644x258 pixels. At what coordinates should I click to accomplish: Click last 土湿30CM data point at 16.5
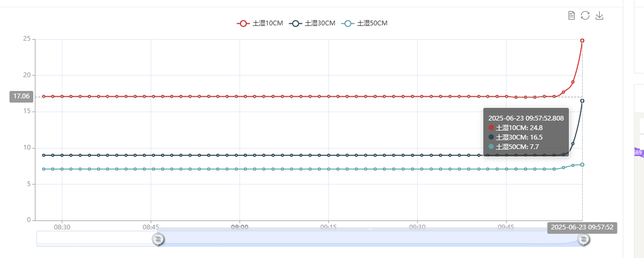click(582, 100)
